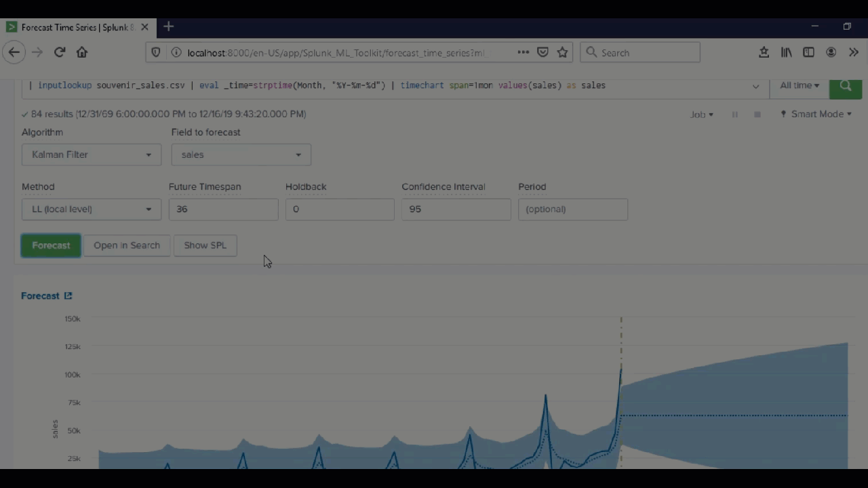Save the page with the bookmark star icon

(562, 52)
